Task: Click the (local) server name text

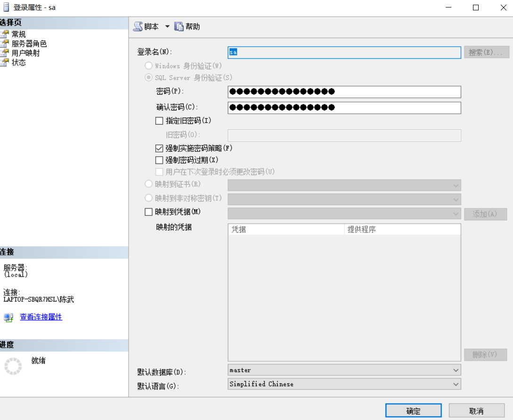Action: coord(16,275)
